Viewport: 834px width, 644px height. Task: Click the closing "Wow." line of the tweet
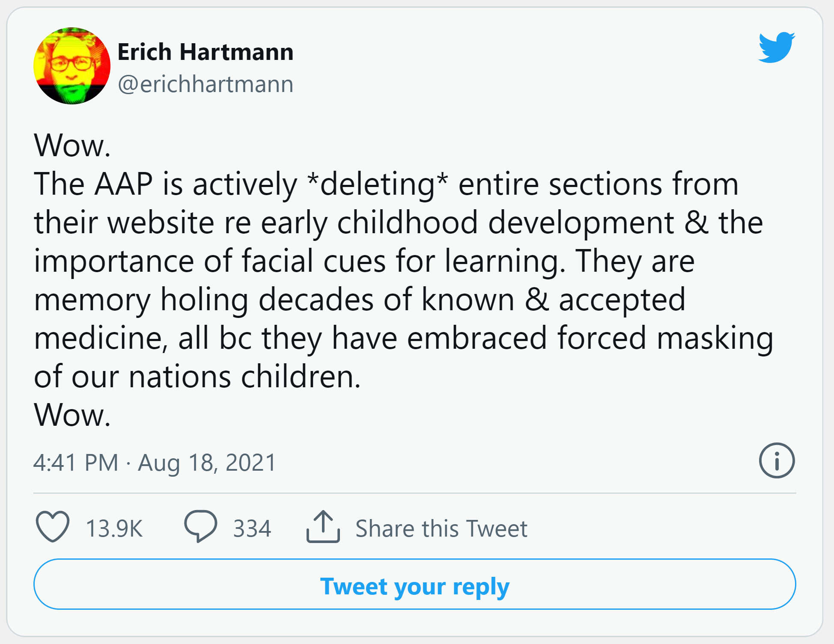pyautogui.click(x=72, y=415)
